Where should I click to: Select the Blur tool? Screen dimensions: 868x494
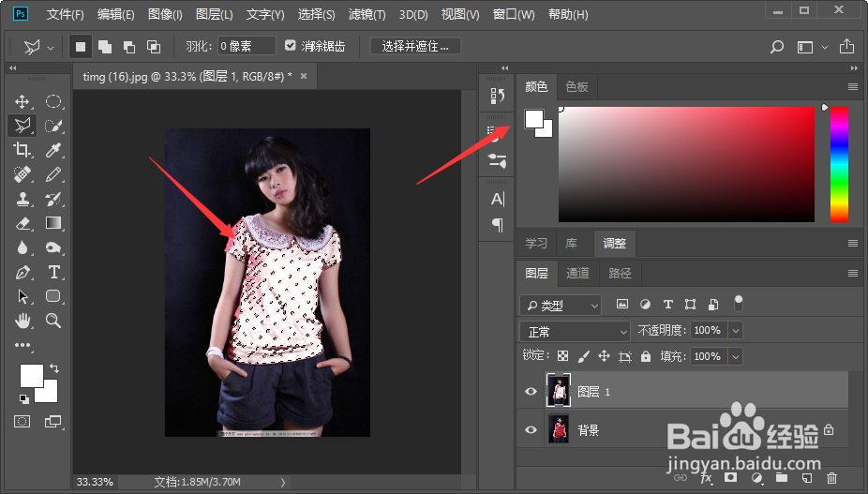[22, 247]
